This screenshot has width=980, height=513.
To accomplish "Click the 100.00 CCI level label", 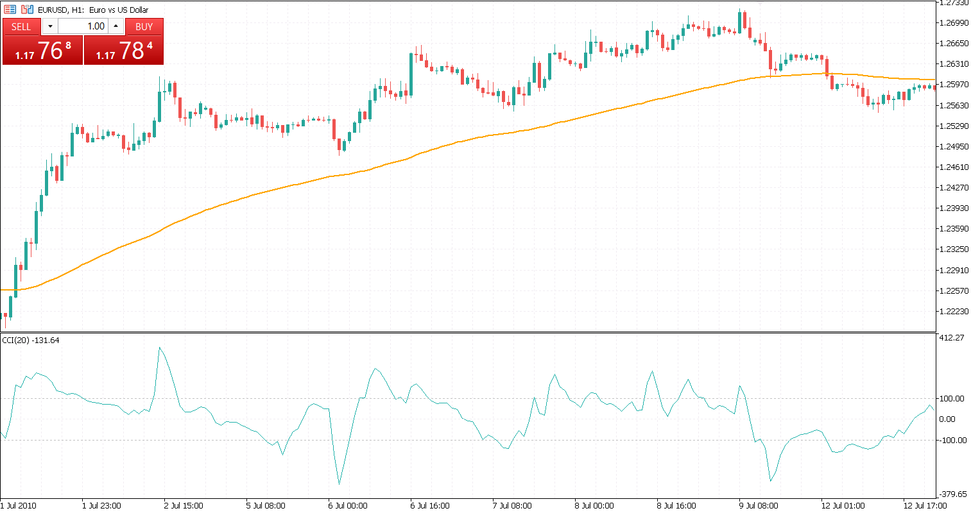I will [952, 398].
